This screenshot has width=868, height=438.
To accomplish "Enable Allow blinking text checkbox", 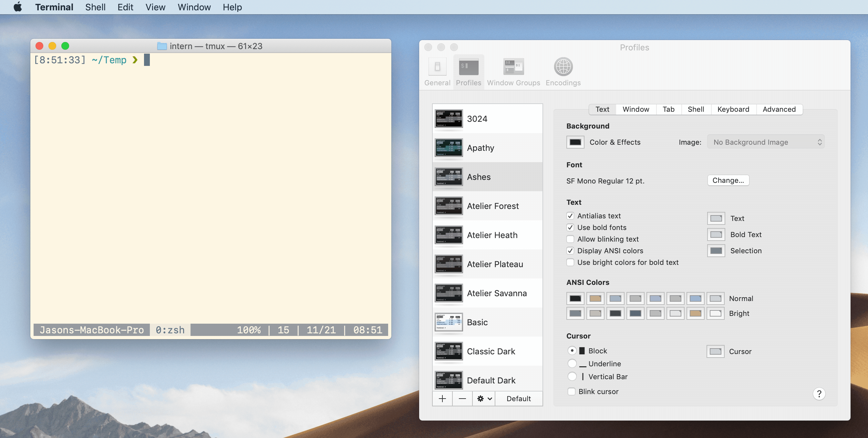I will pyautogui.click(x=570, y=239).
